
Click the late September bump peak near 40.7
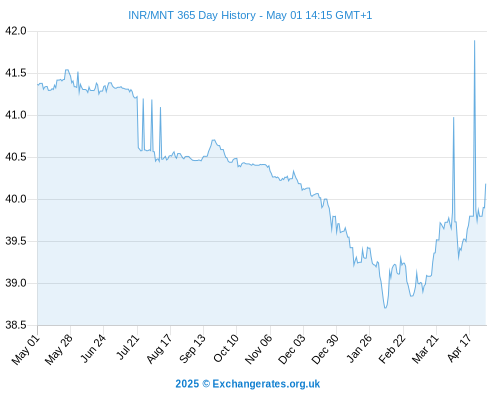[213, 140]
